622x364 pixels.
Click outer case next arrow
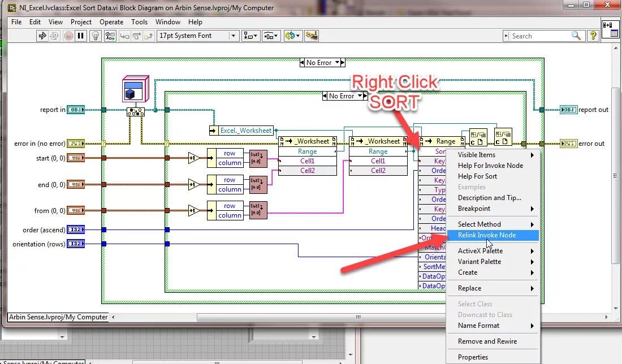point(343,63)
